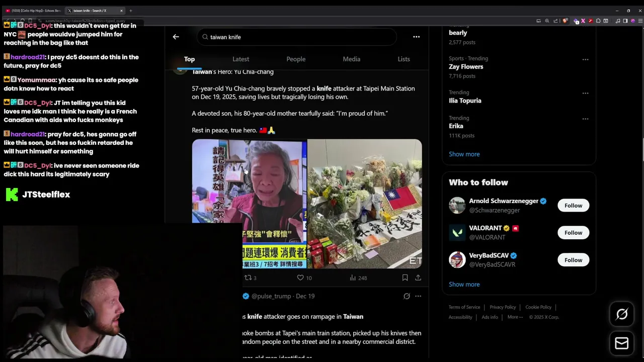The image size is (644, 362).
Task: Select the People search tab
Action: pos(296,59)
